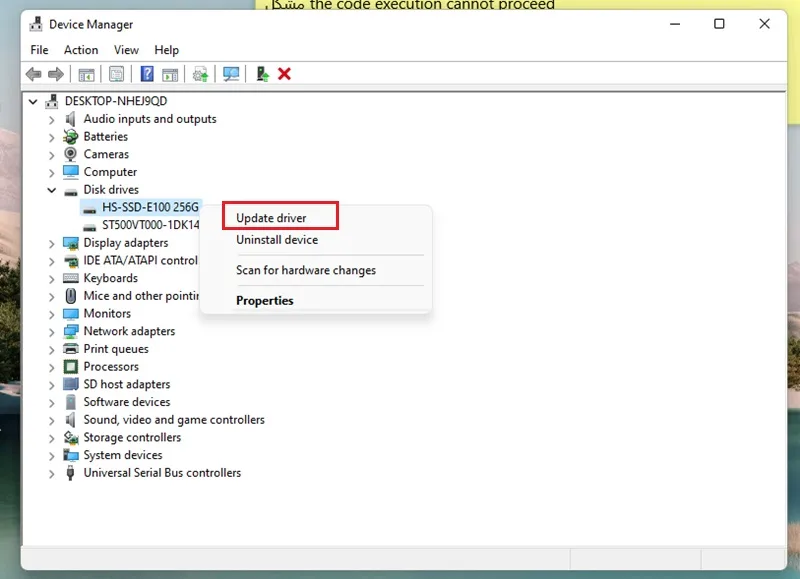
Task: Click the show/hide console tree icon
Action: pyautogui.click(x=86, y=74)
